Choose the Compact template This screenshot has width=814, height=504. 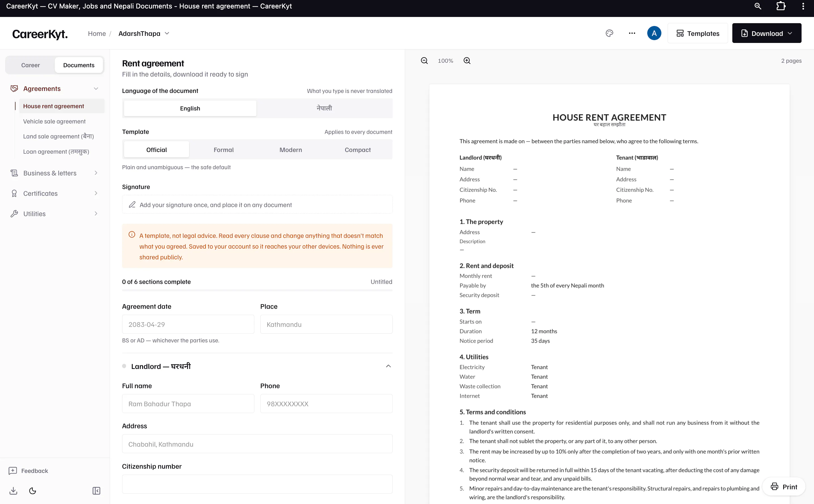358,150
